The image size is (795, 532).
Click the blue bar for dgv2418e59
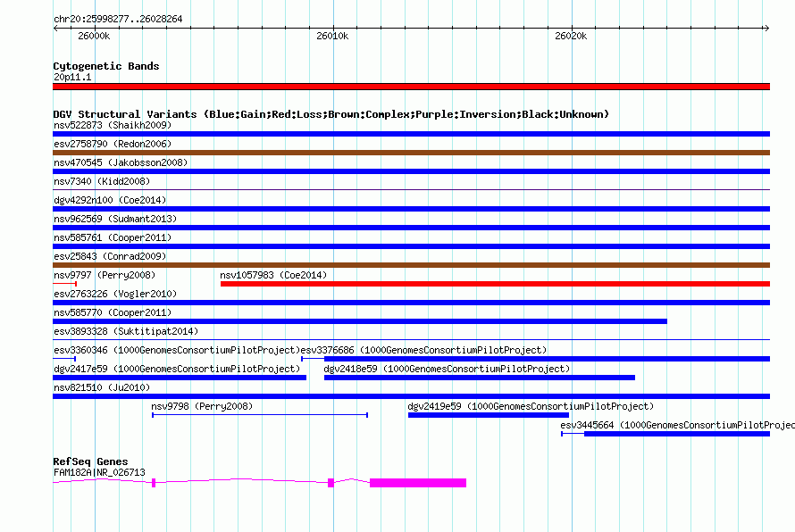click(480, 378)
